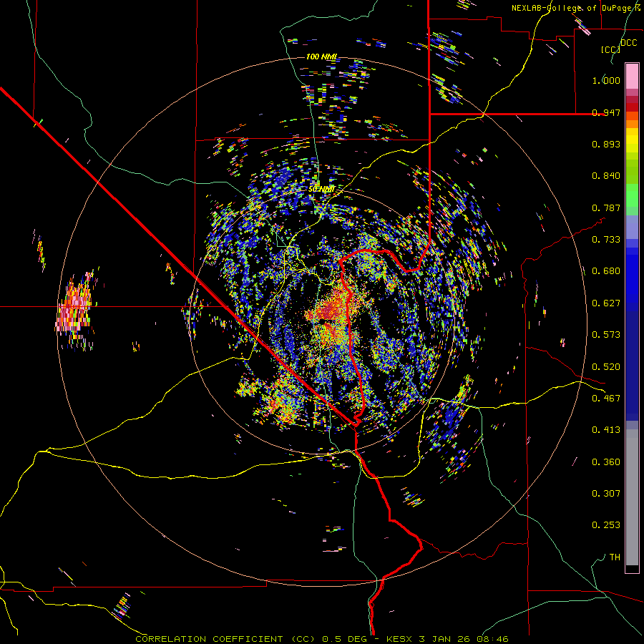
Task: Click the 0.307 scale value
Action: click(606, 494)
